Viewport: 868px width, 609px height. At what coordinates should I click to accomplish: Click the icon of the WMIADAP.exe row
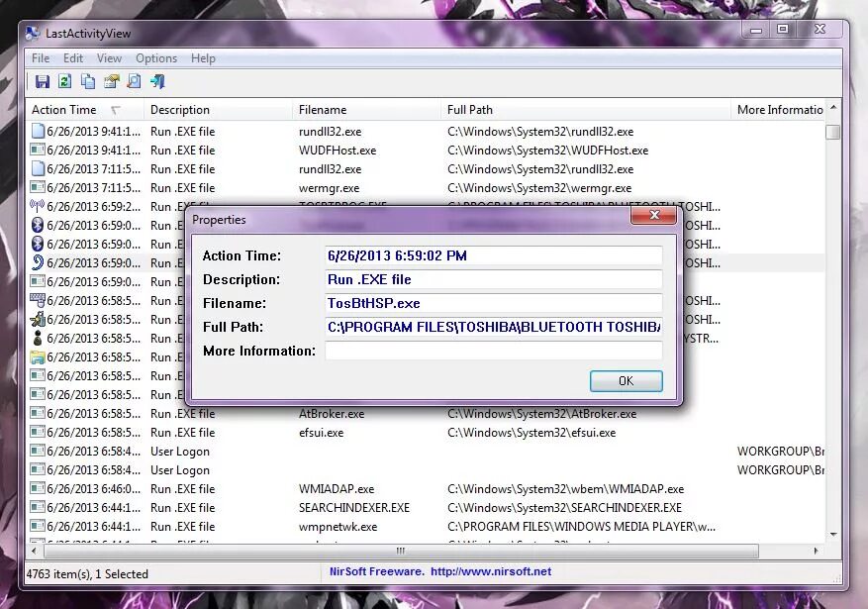37,489
